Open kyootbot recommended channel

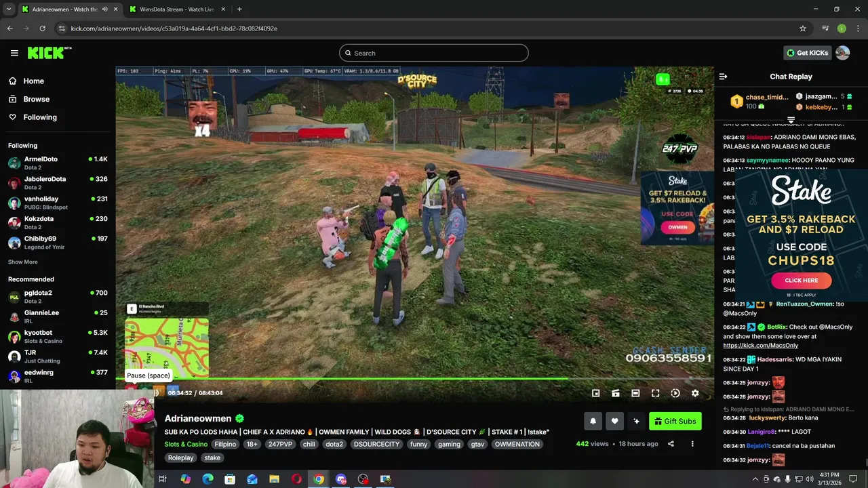coord(58,337)
